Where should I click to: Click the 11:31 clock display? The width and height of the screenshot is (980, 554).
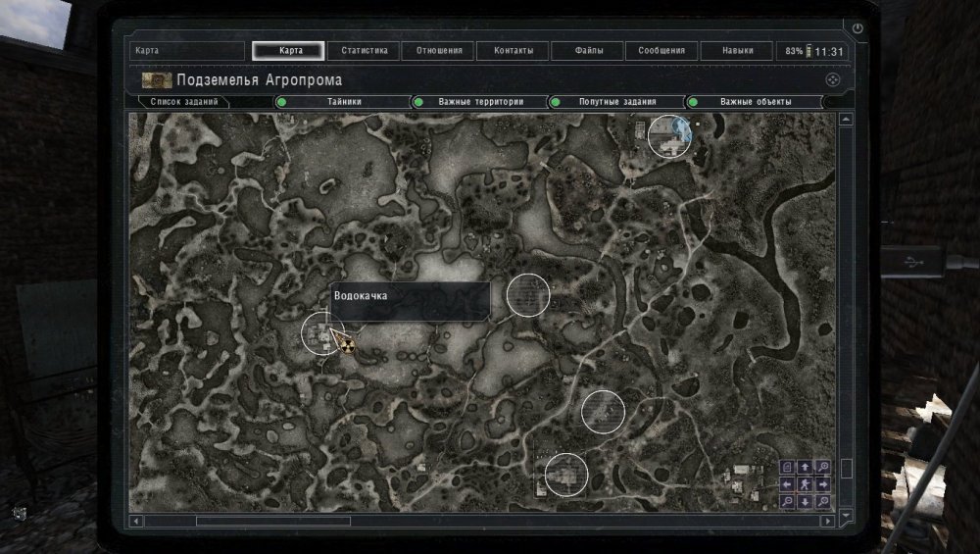pos(829,51)
